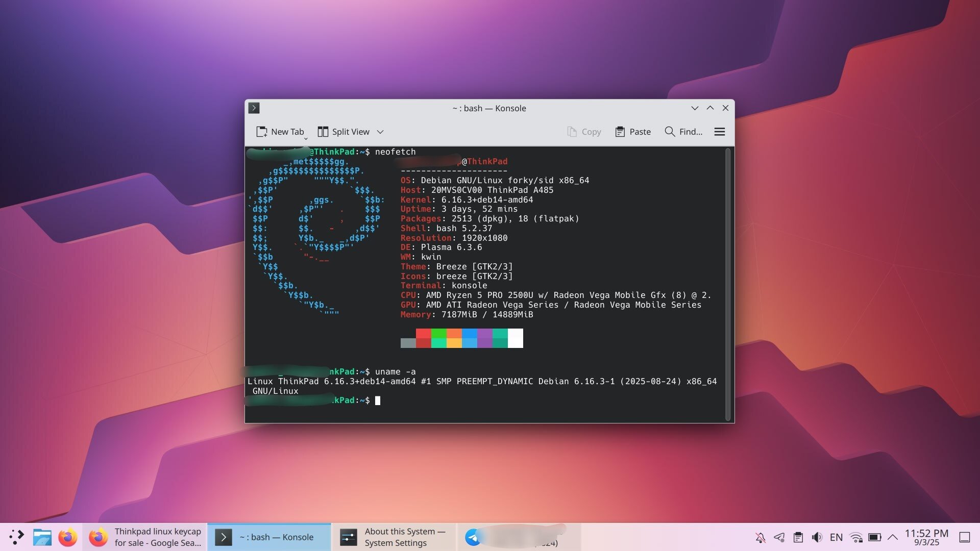Minimize the Konsole window
980x551 pixels.
695,108
